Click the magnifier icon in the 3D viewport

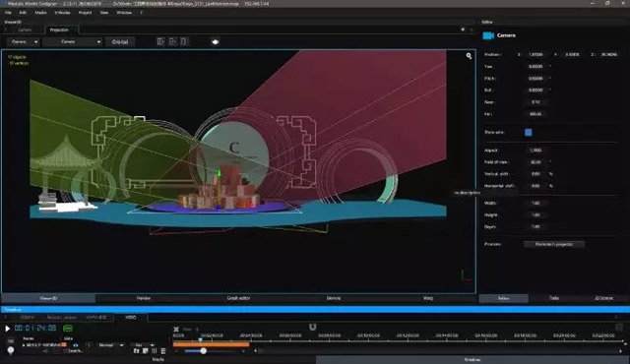coord(469,56)
